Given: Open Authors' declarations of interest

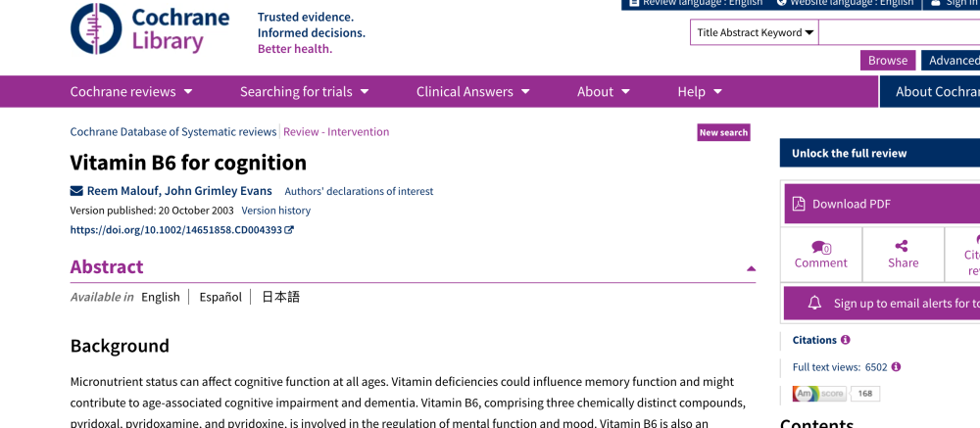Looking at the screenshot, I should (x=359, y=192).
